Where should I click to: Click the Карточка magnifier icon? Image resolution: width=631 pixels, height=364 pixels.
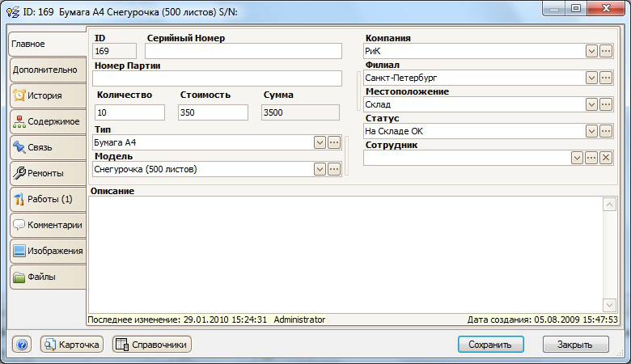click(50, 345)
